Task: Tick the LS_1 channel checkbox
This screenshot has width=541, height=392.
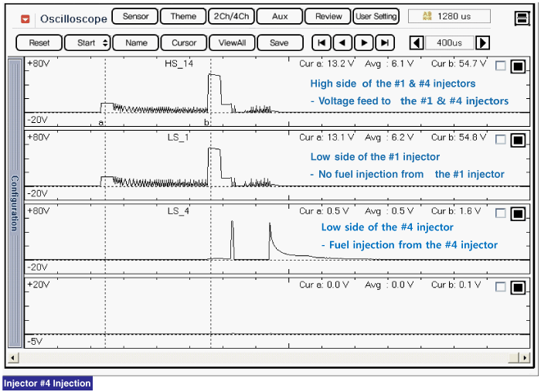Action: click(501, 140)
